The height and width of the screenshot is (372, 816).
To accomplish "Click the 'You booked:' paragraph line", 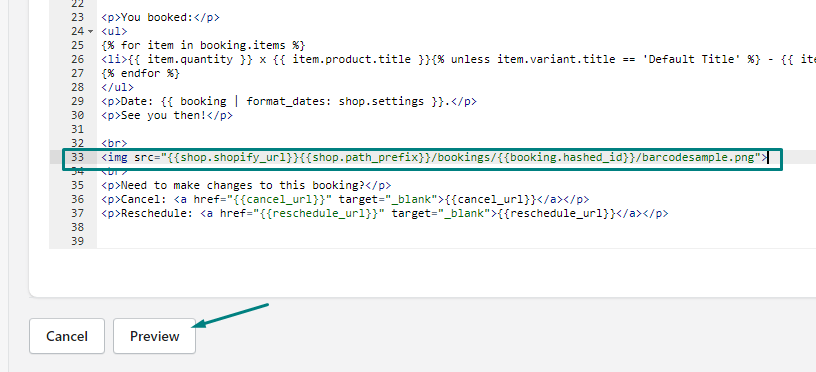I will (x=160, y=17).
